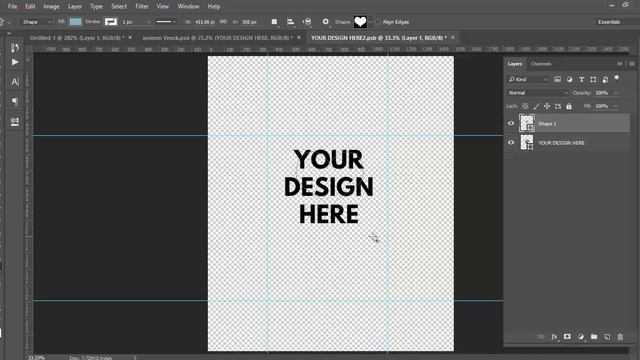640x360 pixels.
Task: Toggle layer filtering switch on or off
Action: click(617, 78)
